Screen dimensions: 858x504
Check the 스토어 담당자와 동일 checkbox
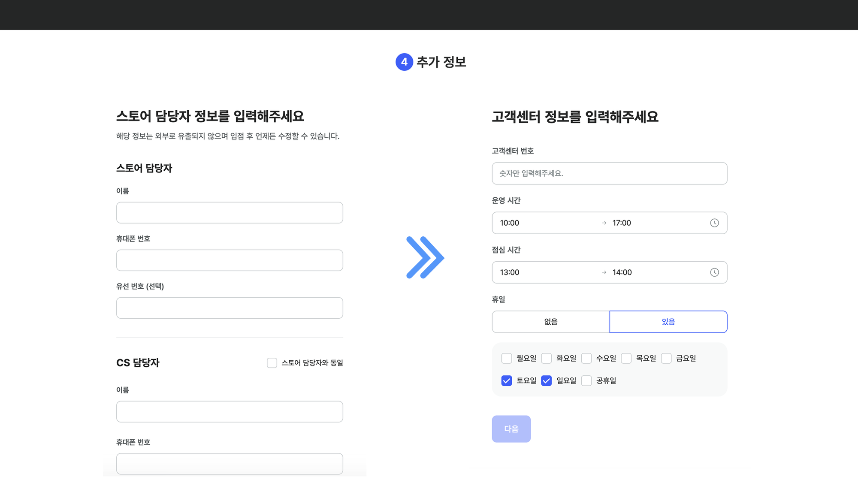click(x=272, y=362)
